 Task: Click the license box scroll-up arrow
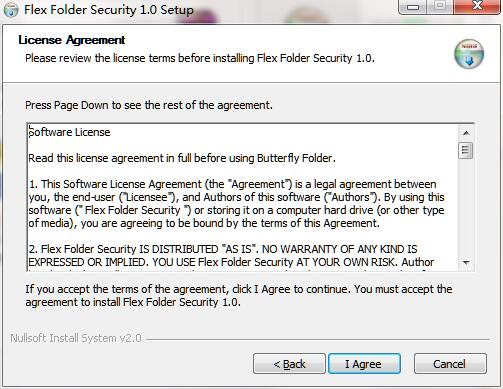pyautogui.click(x=466, y=133)
